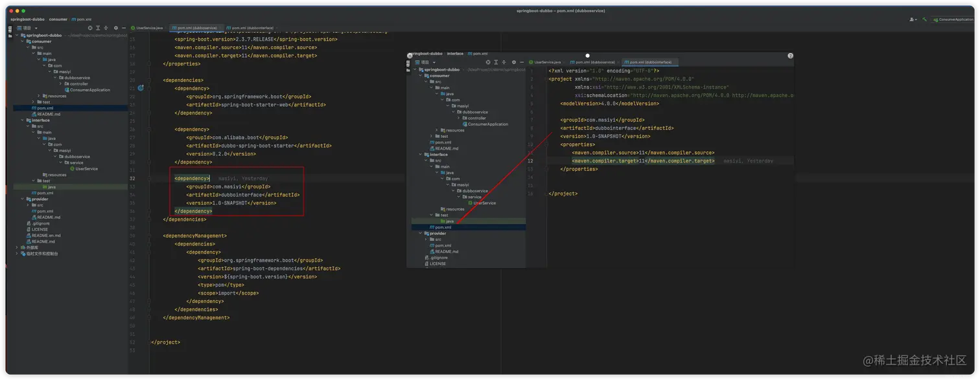Expand the 外部库 node in main tree
Image resolution: width=980 pixels, height=380 pixels.
(17, 247)
